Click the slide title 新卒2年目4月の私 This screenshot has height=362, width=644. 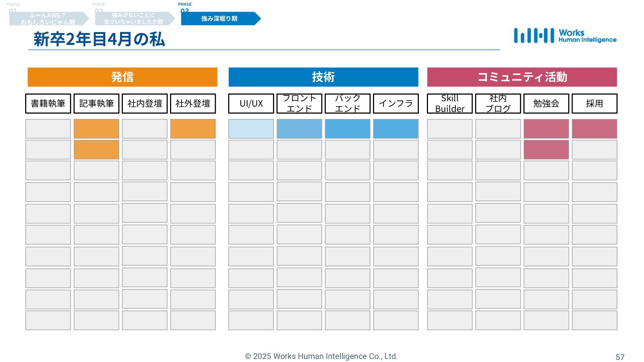tap(99, 39)
